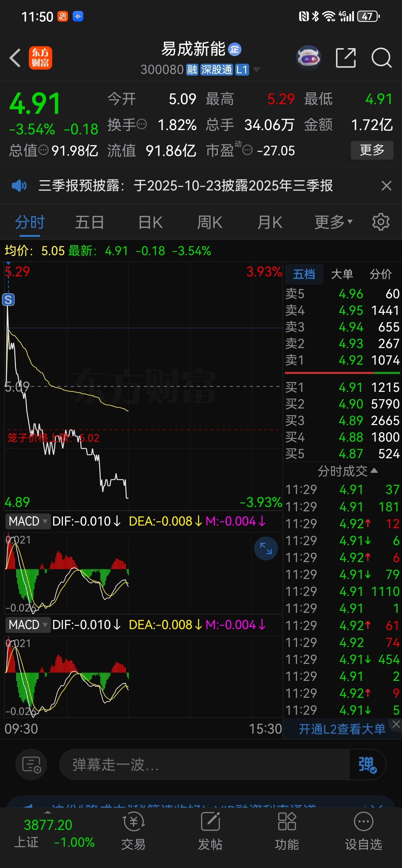402x868 pixels.
Task: Open second MACD indicator dropdown
Action: 28,625
